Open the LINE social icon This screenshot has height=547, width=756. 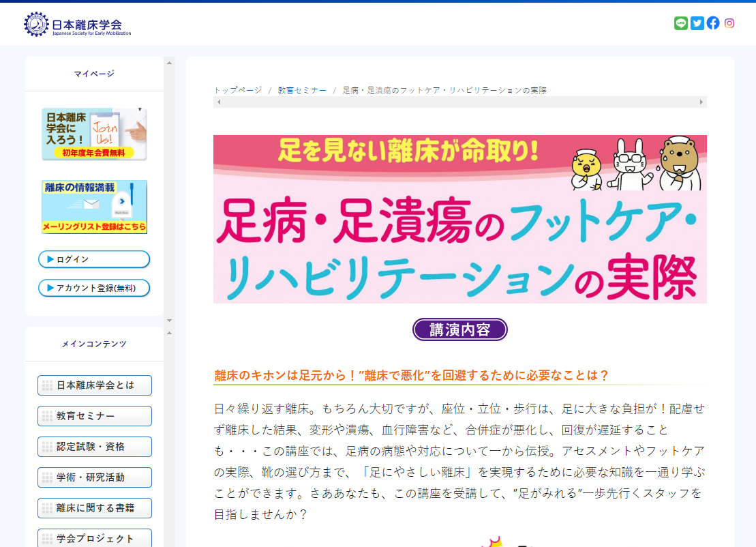pos(680,23)
